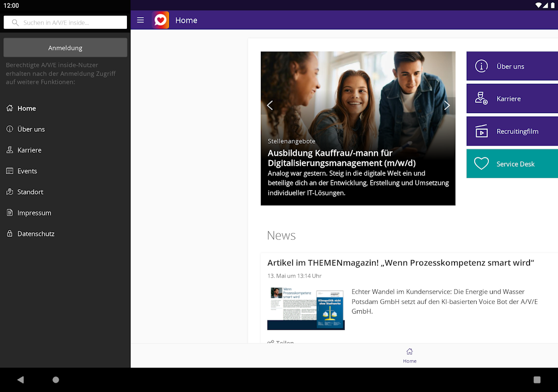558x392 pixels.
Task: Open the THEMENmagazin article thumbnail
Action: (x=306, y=308)
